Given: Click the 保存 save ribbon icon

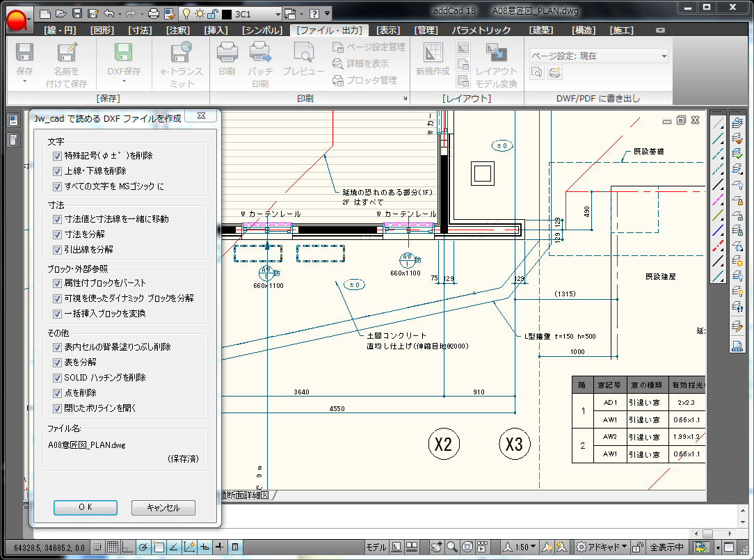Looking at the screenshot, I should click(24, 52).
